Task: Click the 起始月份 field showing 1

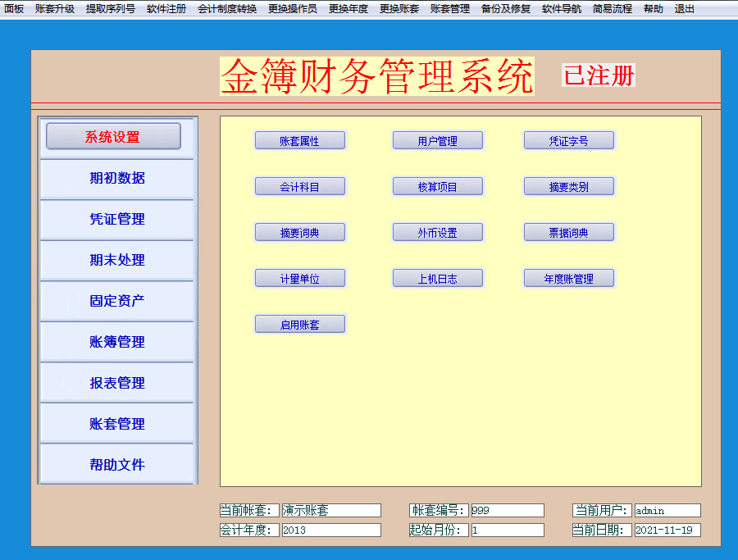Action: click(x=508, y=530)
